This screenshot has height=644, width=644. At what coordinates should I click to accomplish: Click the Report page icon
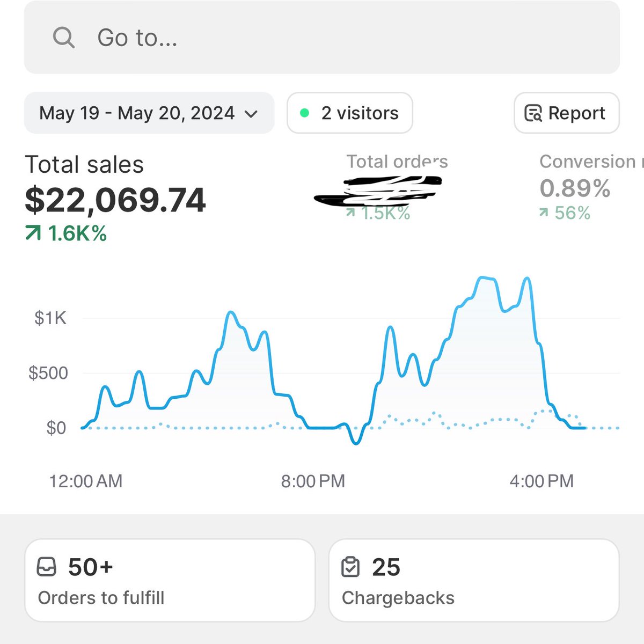pos(532,113)
